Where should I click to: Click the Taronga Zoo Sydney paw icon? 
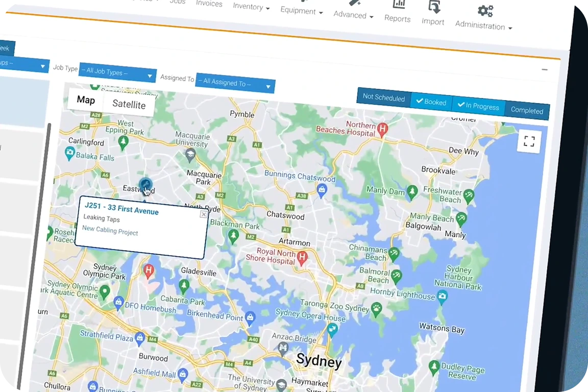click(377, 308)
